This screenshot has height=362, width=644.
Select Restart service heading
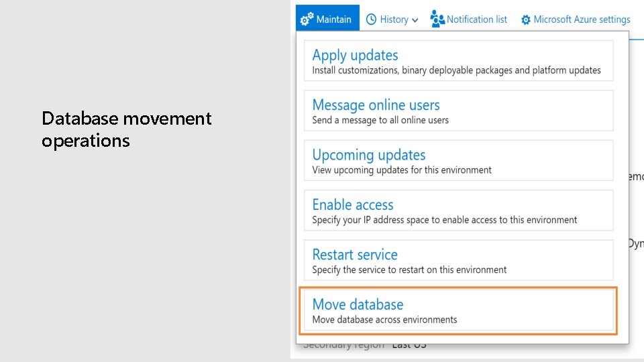click(355, 255)
